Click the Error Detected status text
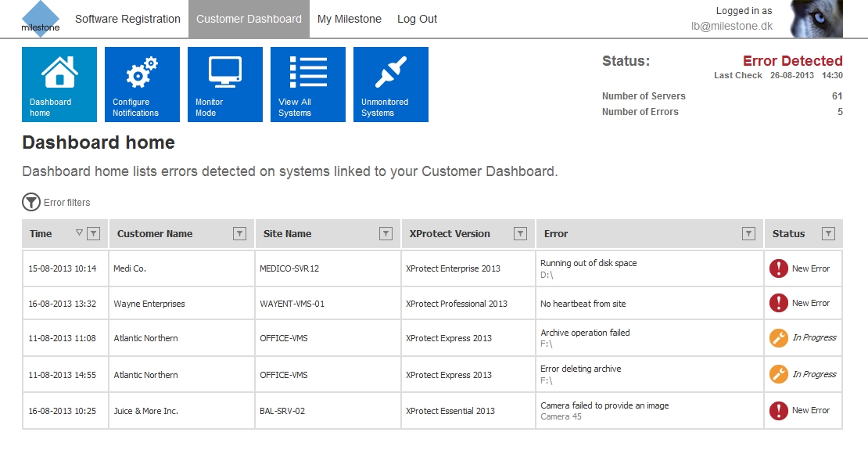 pyautogui.click(x=793, y=61)
